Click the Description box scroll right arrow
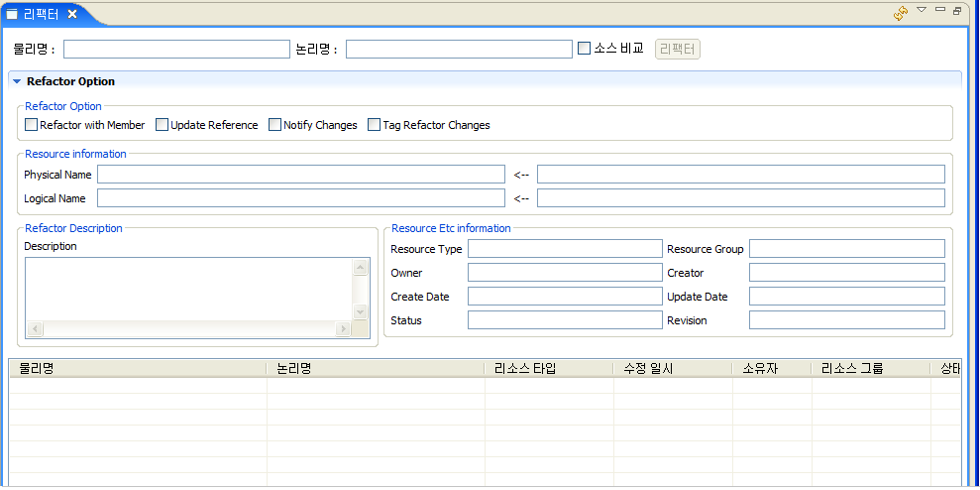This screenshot has width=980, height=490. coord(344,329)
